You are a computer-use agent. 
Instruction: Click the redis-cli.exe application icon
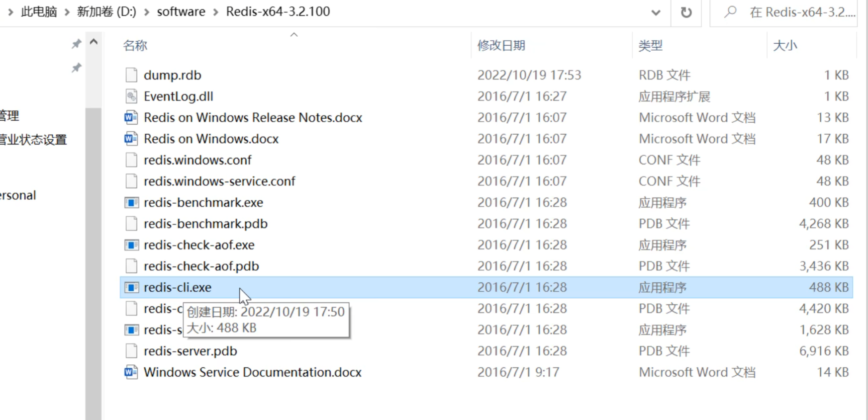(131, 287)
